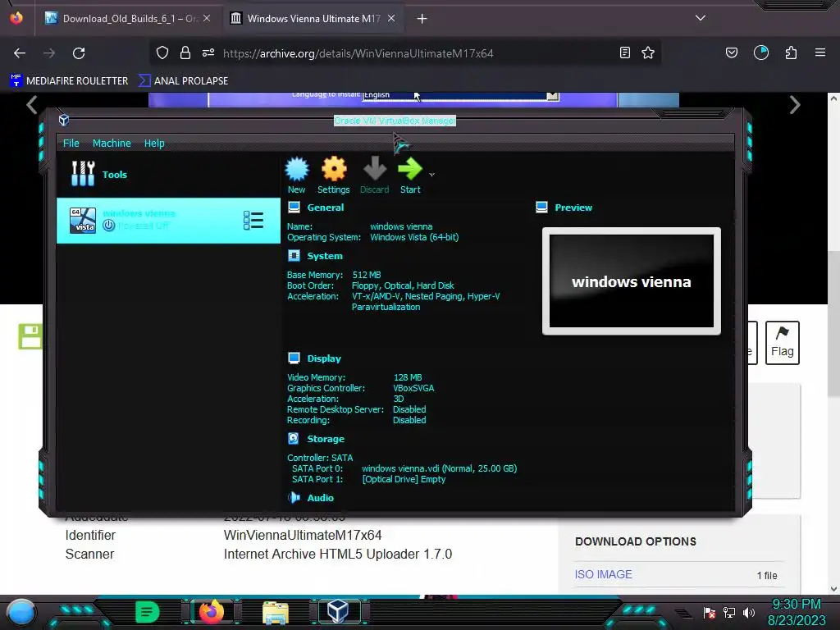Open the Help menu in VirtualBox
This screenshot has height=630, width=840.
point(154,143)
